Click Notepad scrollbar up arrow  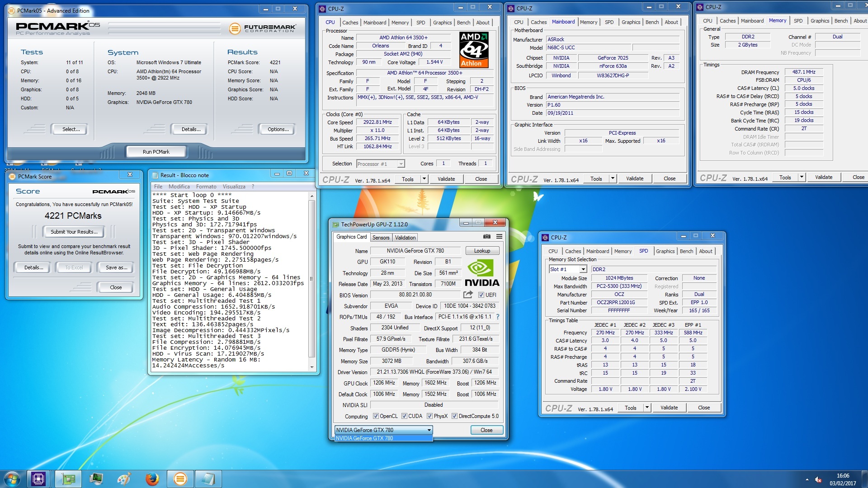(311, 196)
